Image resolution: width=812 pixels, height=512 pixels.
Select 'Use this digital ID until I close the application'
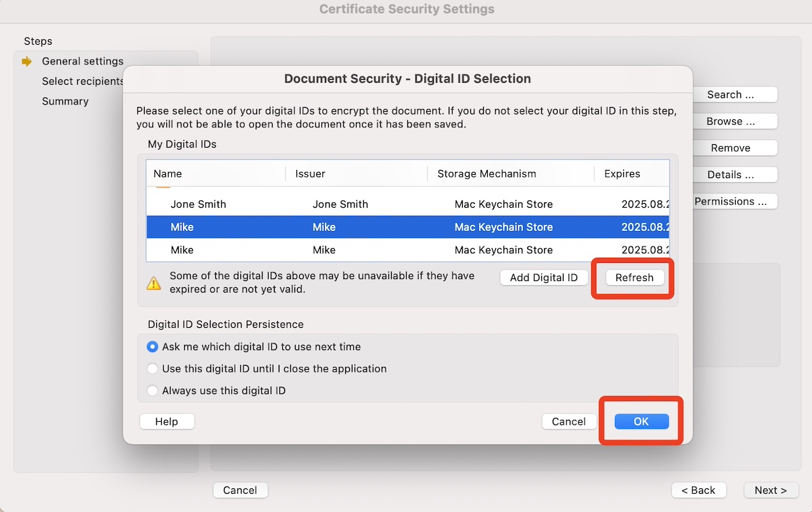tap(152, 368)
